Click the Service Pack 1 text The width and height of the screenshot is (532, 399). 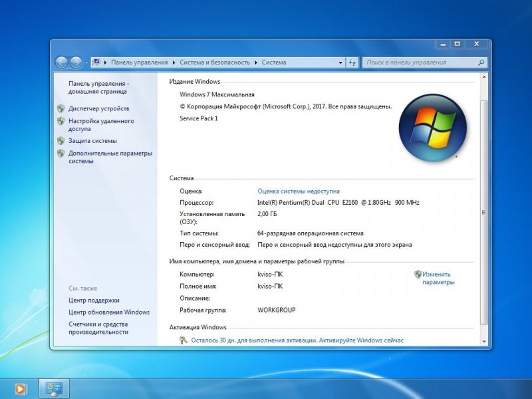pyautogui.click(x=199, y=118)
